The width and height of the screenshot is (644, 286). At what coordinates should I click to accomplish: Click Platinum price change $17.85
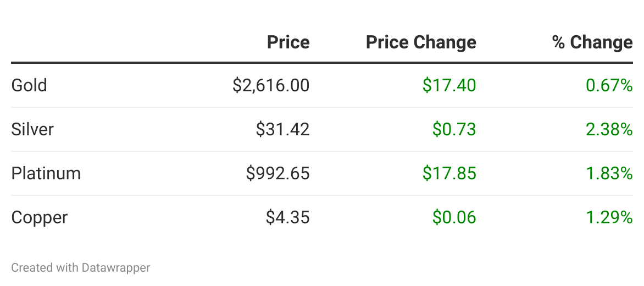tap(449, 173)
